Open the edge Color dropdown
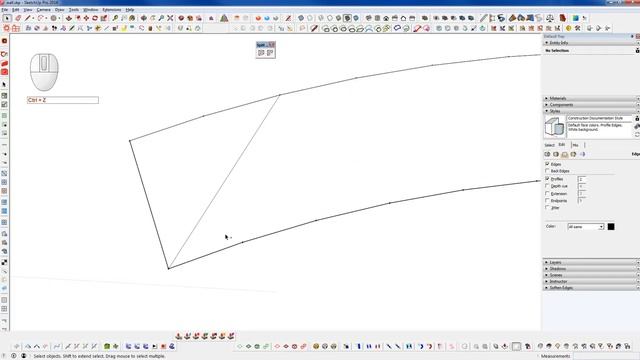The height and width of the screenshot is (360, 640). point(586,227)
